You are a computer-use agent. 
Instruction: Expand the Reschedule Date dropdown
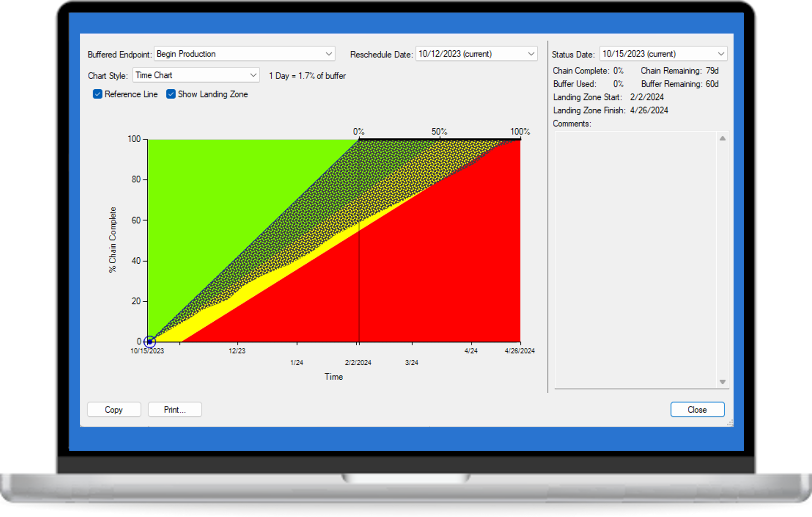coord(531,53)
